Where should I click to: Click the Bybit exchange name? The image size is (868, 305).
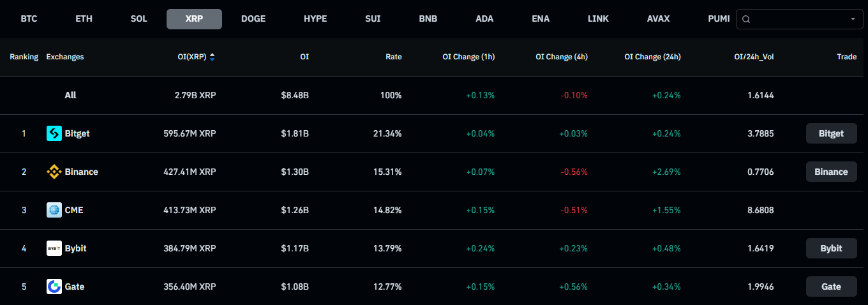pyautogui.click(x=75, y=248)
